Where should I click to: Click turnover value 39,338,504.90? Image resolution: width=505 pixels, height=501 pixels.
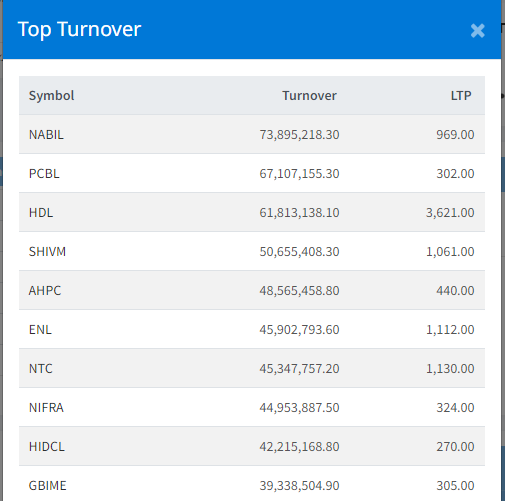pyautogui.click(x=299, y=486)
